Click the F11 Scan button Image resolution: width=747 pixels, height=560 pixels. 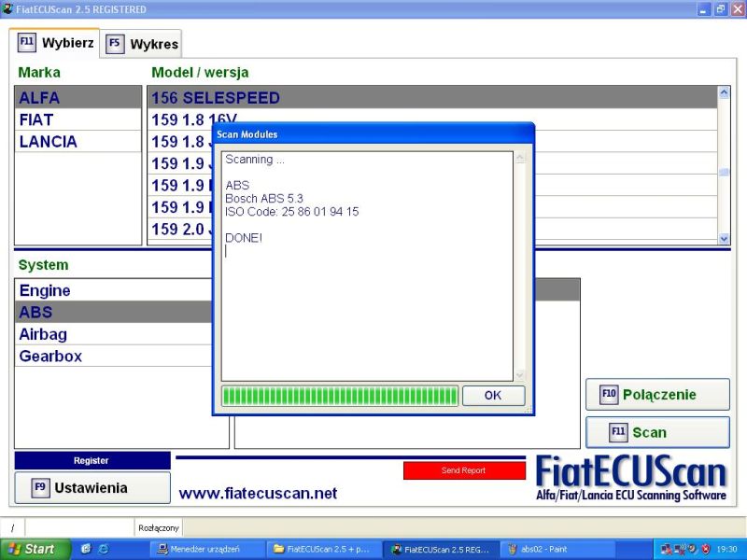tap(657, 432)
